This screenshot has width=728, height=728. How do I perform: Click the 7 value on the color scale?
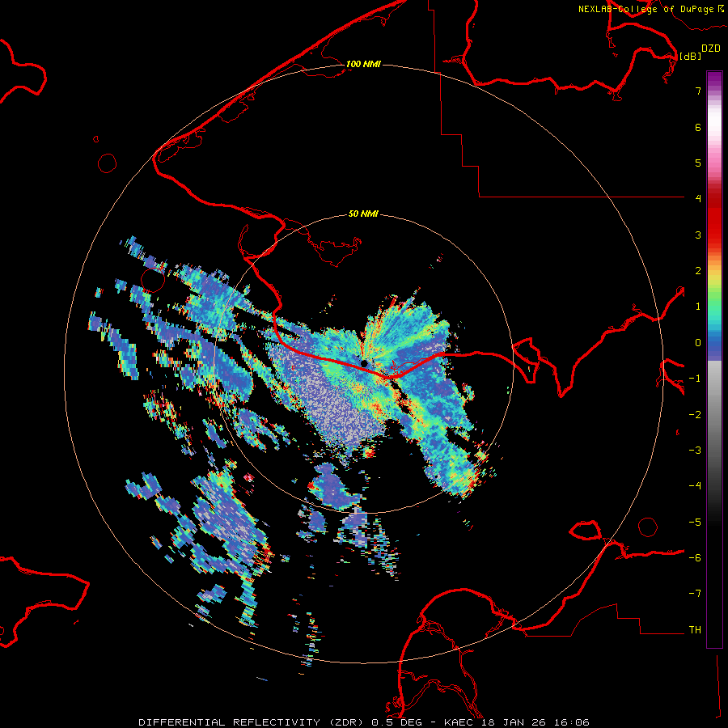point(698,91)
